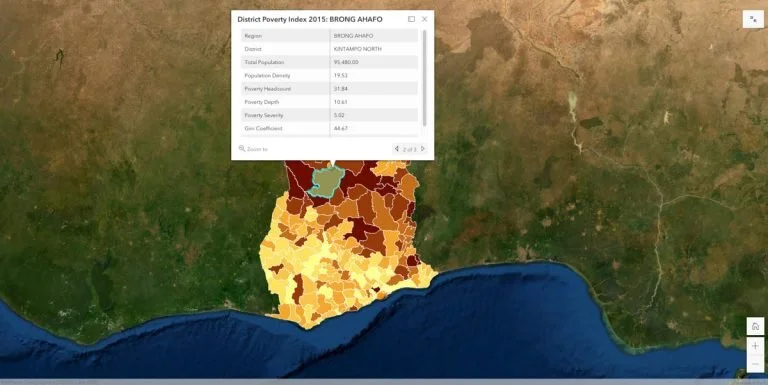This screenshot has width=768, height=385.
Task: Show previous feature in popup
Action: click(x=397, y=148)
